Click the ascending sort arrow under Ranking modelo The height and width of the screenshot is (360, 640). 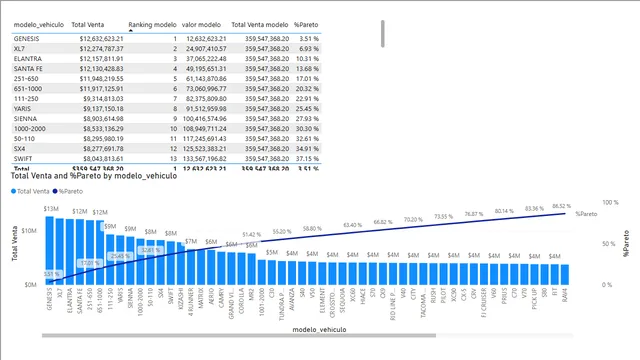pyautogui.click(x=131, y=31)
